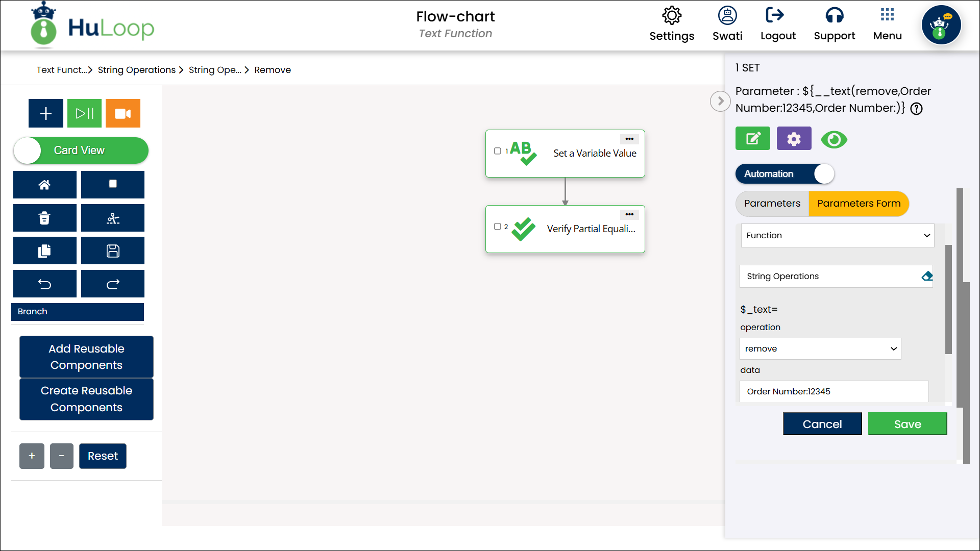Click the Reset zoom button
The image size is (980, 551).
103,456
